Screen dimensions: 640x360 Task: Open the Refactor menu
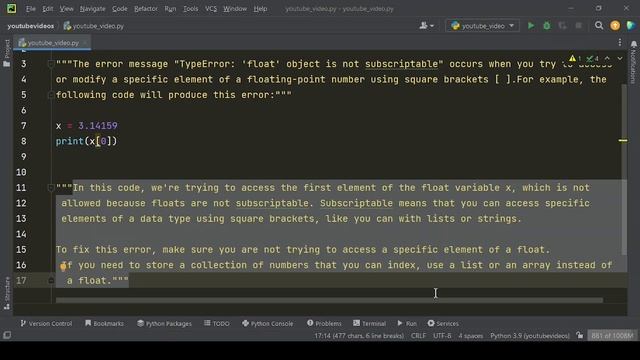point(146,9)
